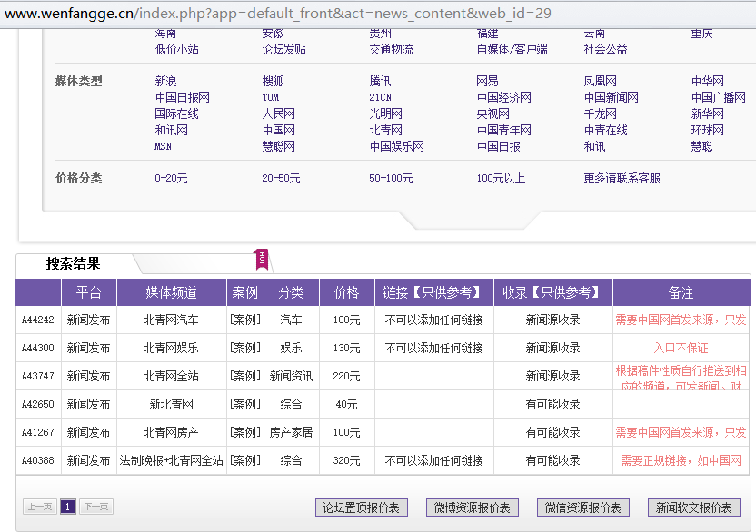The image size is (756, 532).
Task: Open the [案例] link for 北青网汽车
Action: [244, 320]
